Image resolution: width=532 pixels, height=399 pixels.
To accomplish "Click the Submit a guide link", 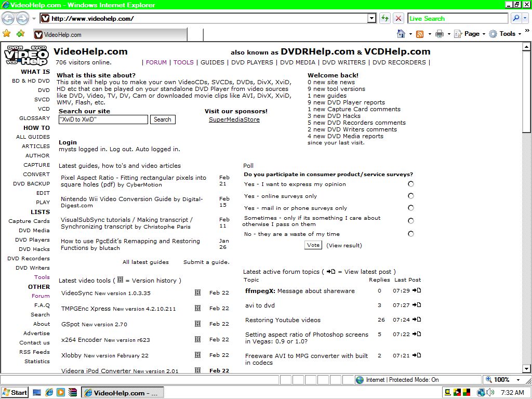I will pos(206,262).
